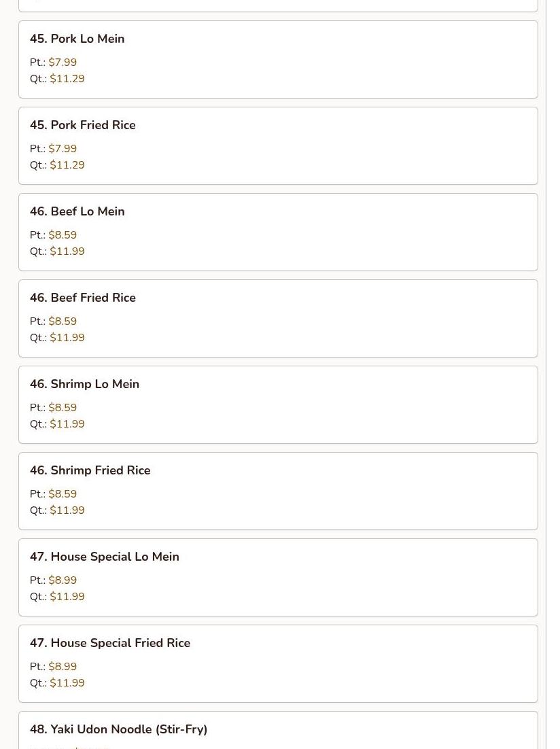Choose Beef Fried Rice quart price $11.99
This screenshot has height=749, width=560.
point(67,338)
